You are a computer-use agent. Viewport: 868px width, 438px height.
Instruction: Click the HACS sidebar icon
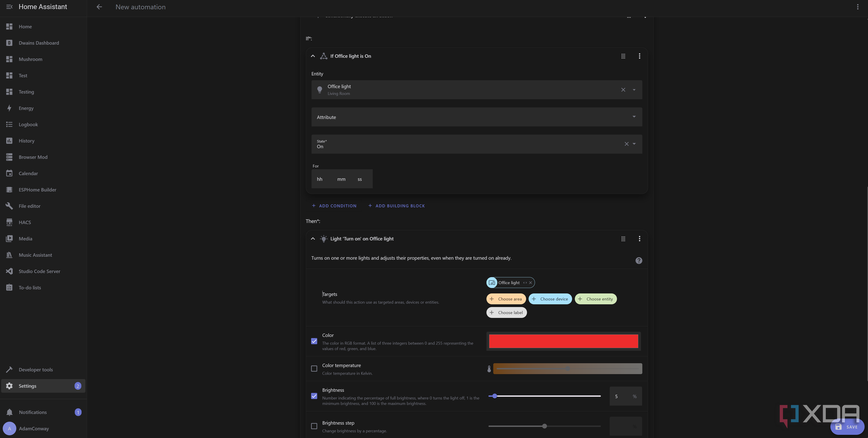[9, 222]
